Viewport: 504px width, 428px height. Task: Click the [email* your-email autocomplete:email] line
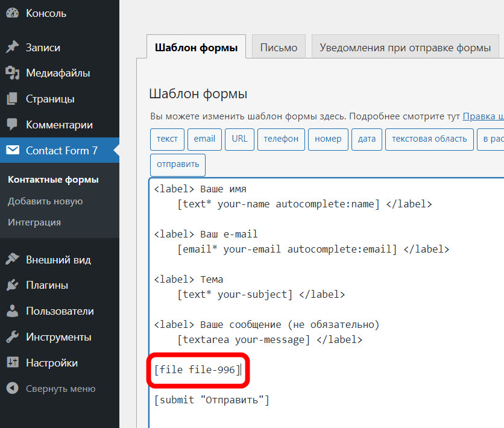pos(313,249)
